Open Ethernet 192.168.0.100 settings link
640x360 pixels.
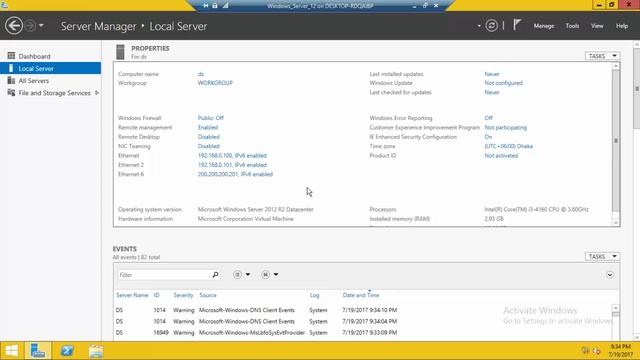(232, 156)
